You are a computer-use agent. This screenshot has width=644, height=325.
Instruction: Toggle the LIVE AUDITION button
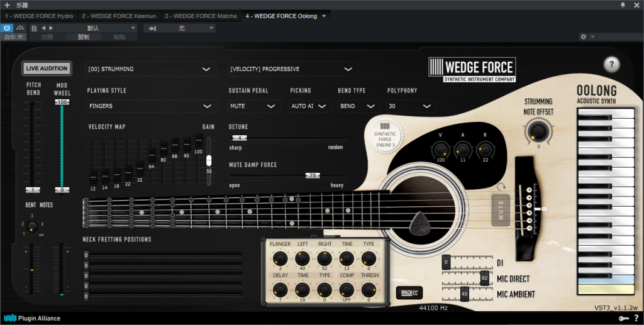(47, 69)
